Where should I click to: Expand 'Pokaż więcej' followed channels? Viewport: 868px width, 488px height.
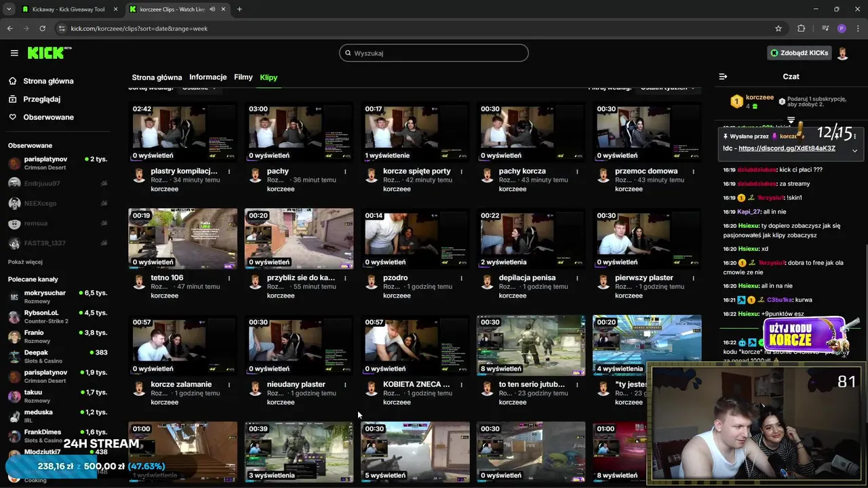pyautogui.click(x=25, y=262)
